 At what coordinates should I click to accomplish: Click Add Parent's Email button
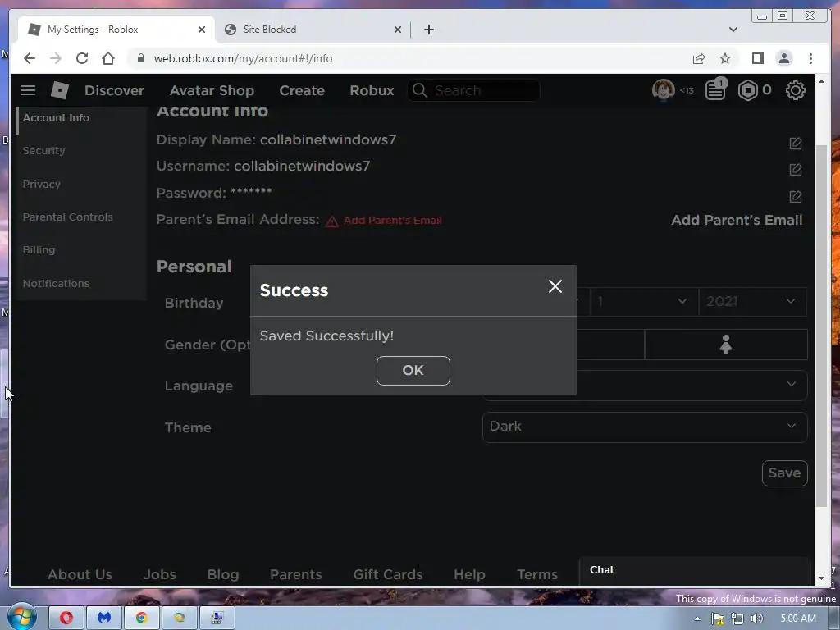(737, 220)
